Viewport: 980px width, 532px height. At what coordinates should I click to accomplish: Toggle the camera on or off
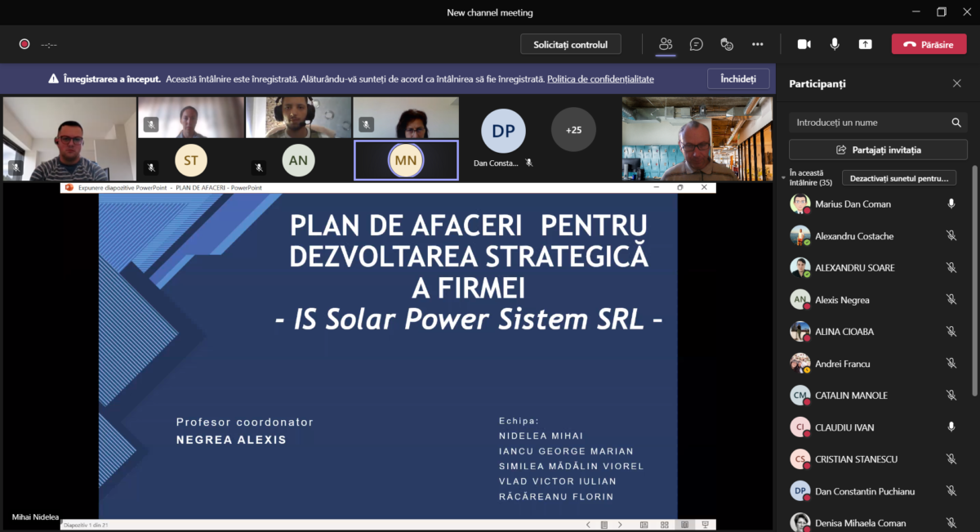[804, 44]
